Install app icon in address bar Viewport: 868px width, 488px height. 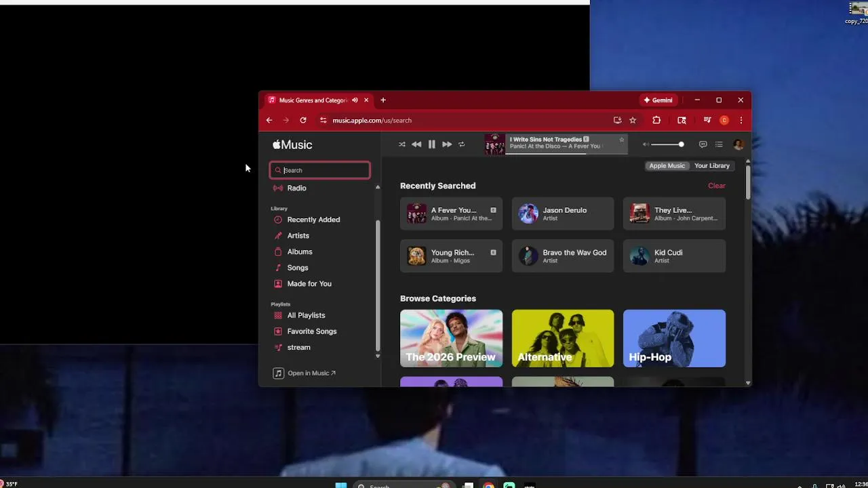coord(617,120)
